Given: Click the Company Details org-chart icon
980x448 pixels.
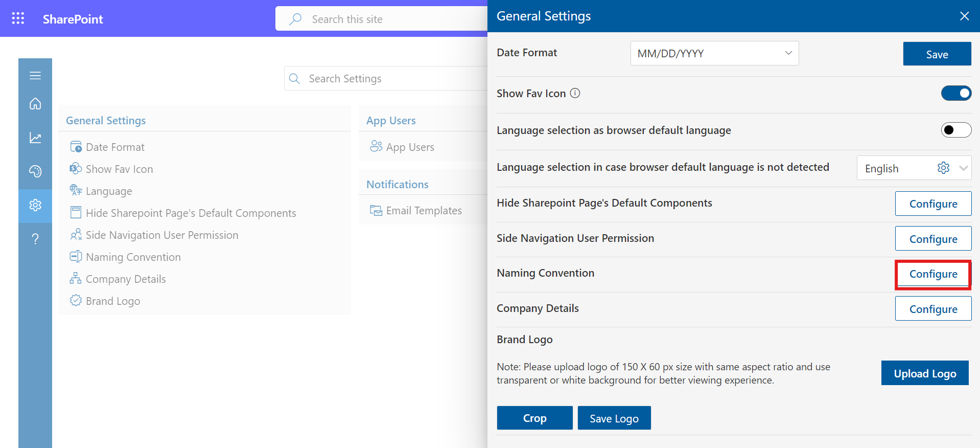Looking at the screenshot, I should (76, 278).
